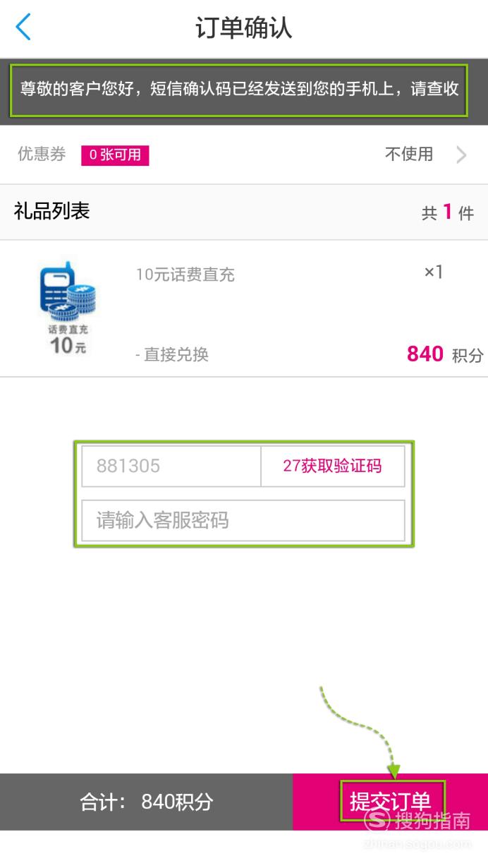Focus the 请输入客服密码 password field
Image resolution: width=488 pixels, height=868 pixels.
[x=243, y=521]
